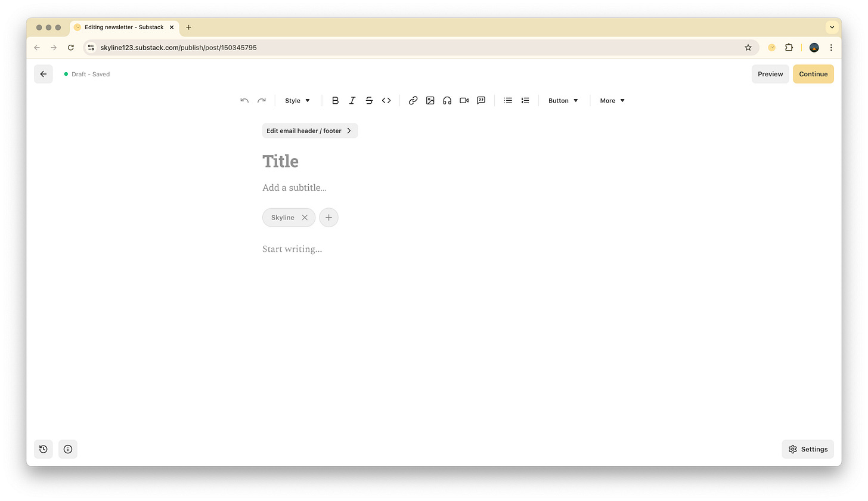This screenshot has height=501, width=868.
Task: Click the redo arrow in editor toolbar
Action: coord(261,101)
